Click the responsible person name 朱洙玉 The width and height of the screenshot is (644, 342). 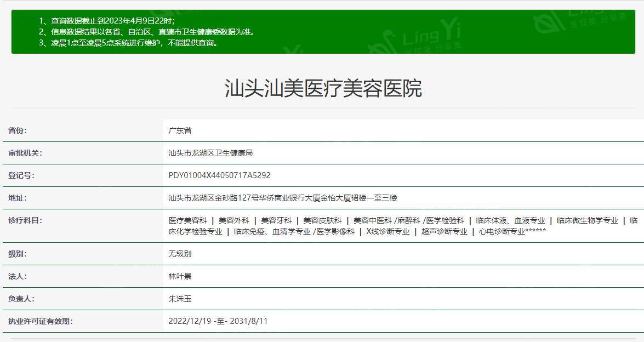coord(180,299)
